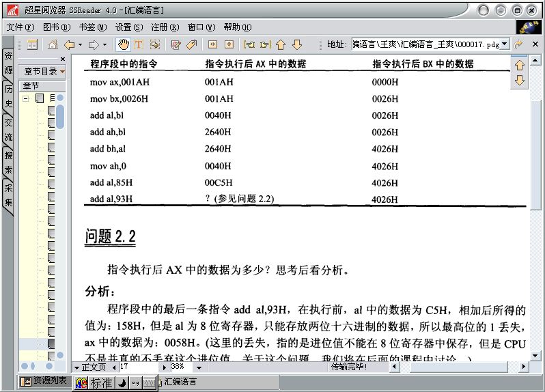
Task: Go to next section pointing-right hand icon
Action: point(266,44)
